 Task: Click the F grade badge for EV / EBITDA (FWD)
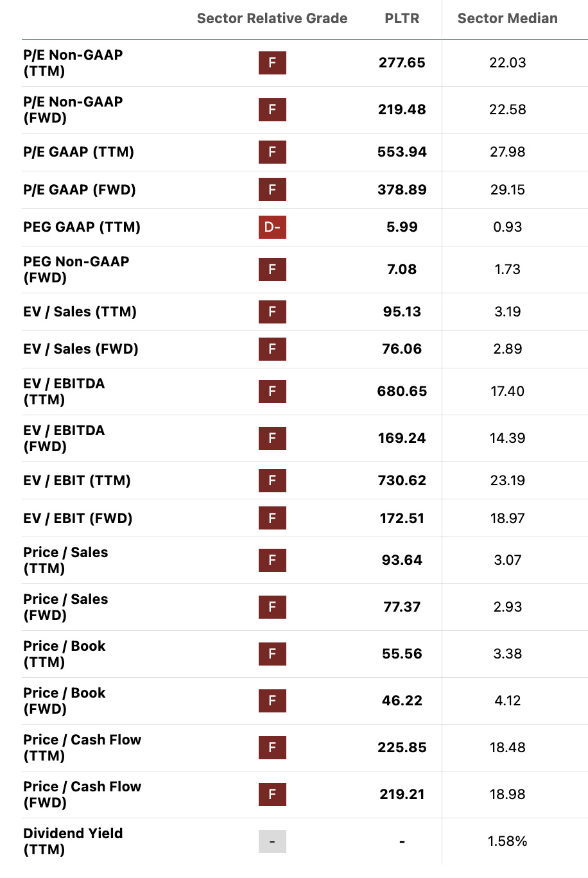[x=272, y=438]
